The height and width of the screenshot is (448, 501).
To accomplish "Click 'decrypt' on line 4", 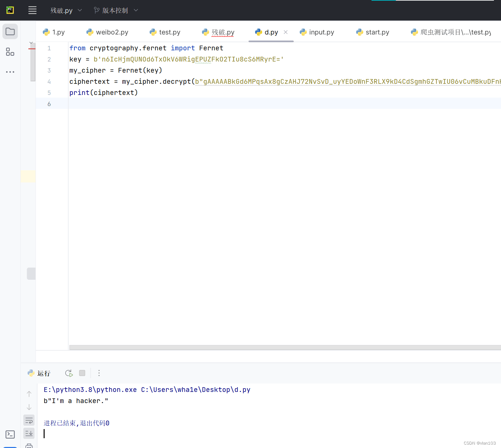I will click(x=177, y=81).
